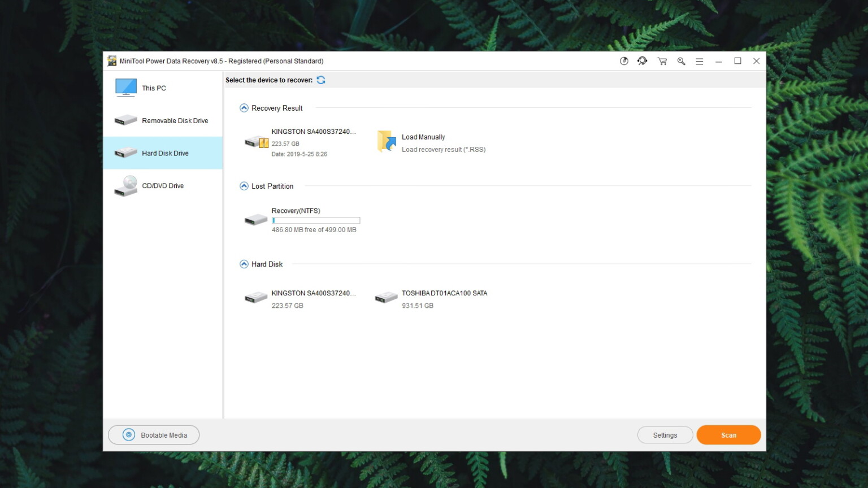Click the Lost Partition heading text

(x=272, y=186)
